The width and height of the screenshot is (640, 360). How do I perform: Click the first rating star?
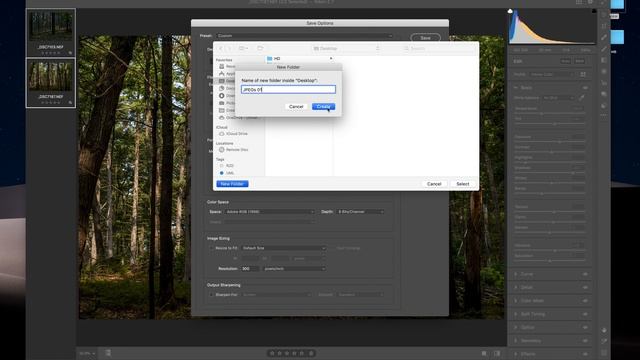pyautogui.click(x=272, y=353)
